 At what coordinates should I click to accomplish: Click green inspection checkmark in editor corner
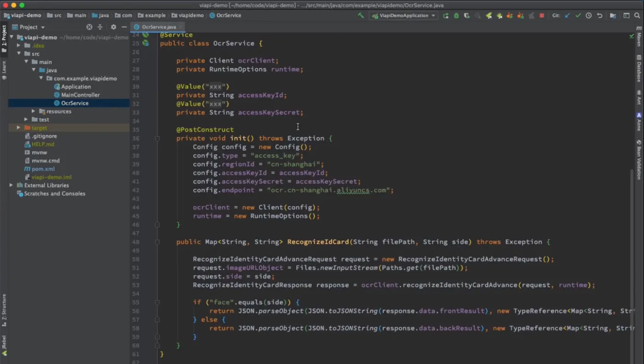pos(632,36)
